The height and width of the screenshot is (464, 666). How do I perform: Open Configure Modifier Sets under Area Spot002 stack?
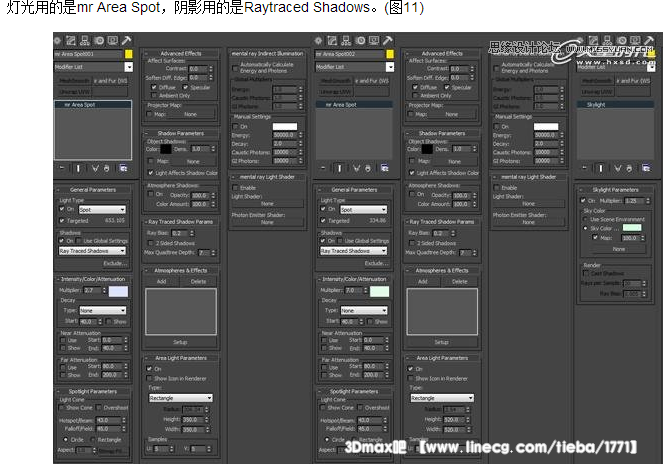click(385, 168)
